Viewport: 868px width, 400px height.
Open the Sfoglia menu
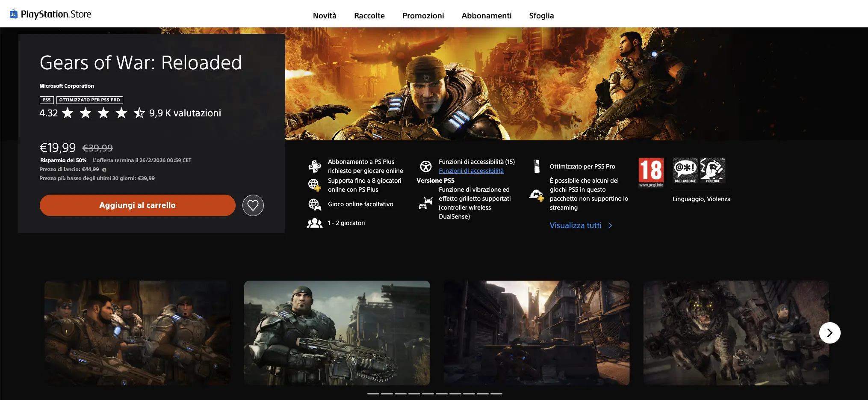[541, 16]
